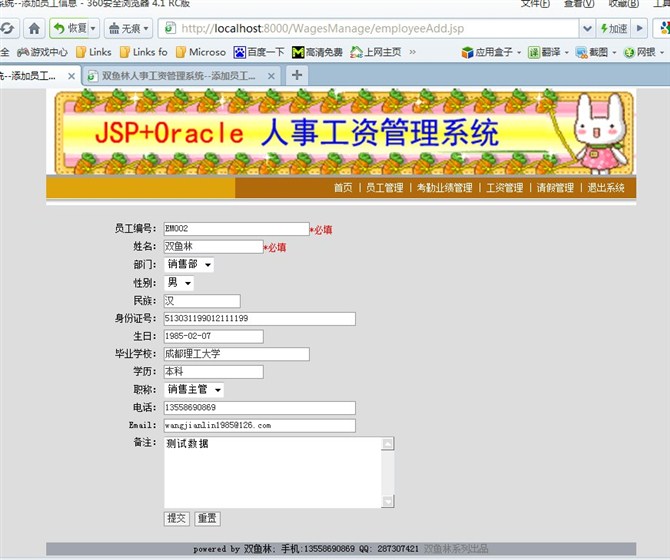
Task: Open 请假管理 navigation link
Action: point(555,188)
